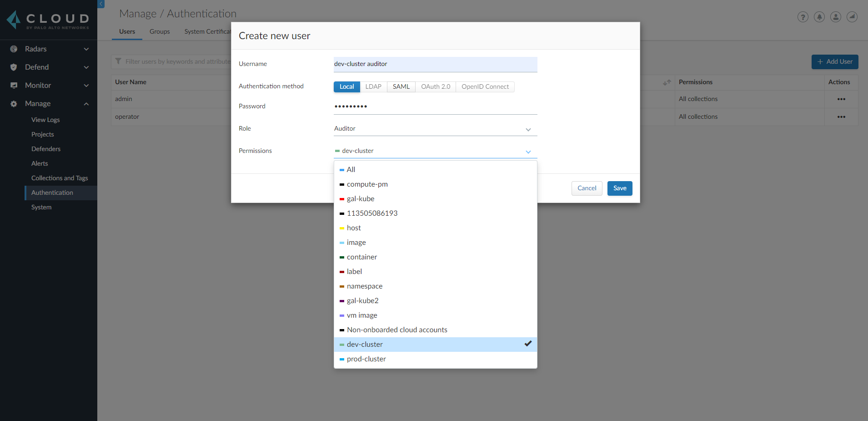Switch to the Groups tab
This screenshot has height=421, width=868.
(160, 32)
